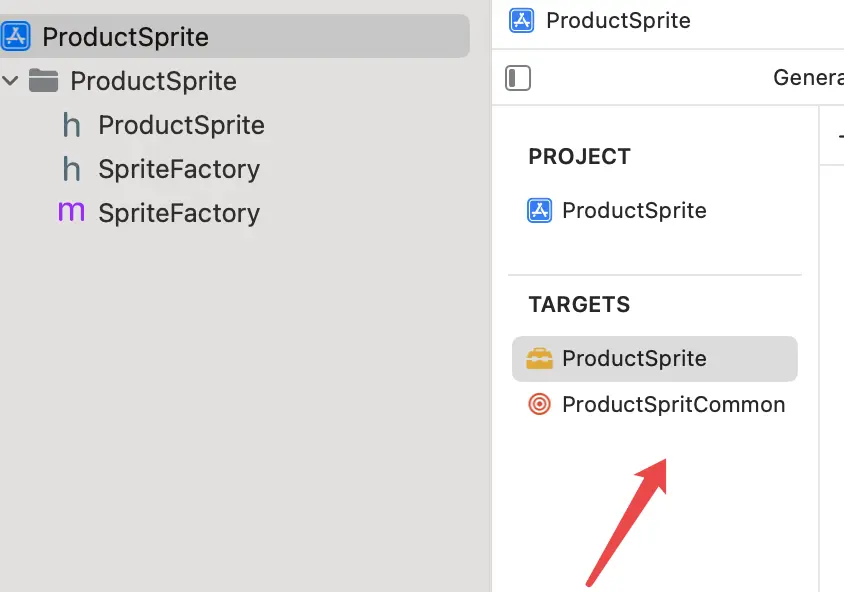Select the ProductSprite target name
The width and height of the screenshot is (844, 592).
(x=634, y=358)
